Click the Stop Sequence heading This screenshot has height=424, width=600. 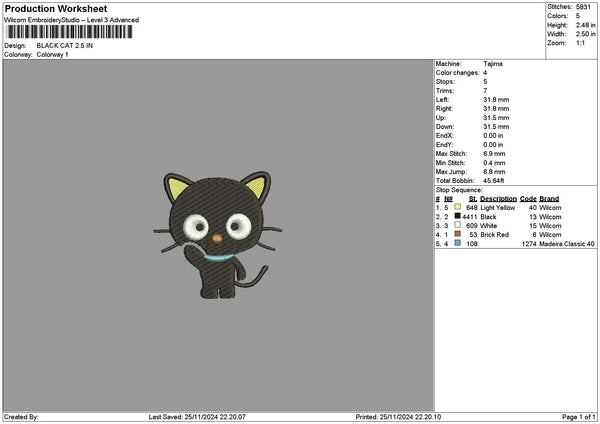click(x=459, y=189)
